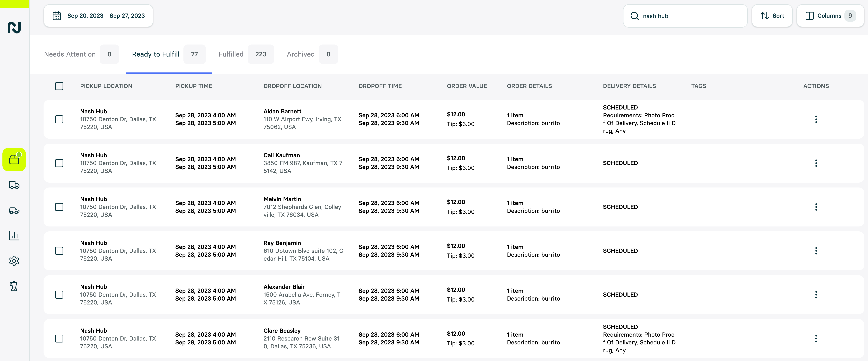Click SCHEDULED status in Melvin Martin row
The image size is (868, 361).
620,207
